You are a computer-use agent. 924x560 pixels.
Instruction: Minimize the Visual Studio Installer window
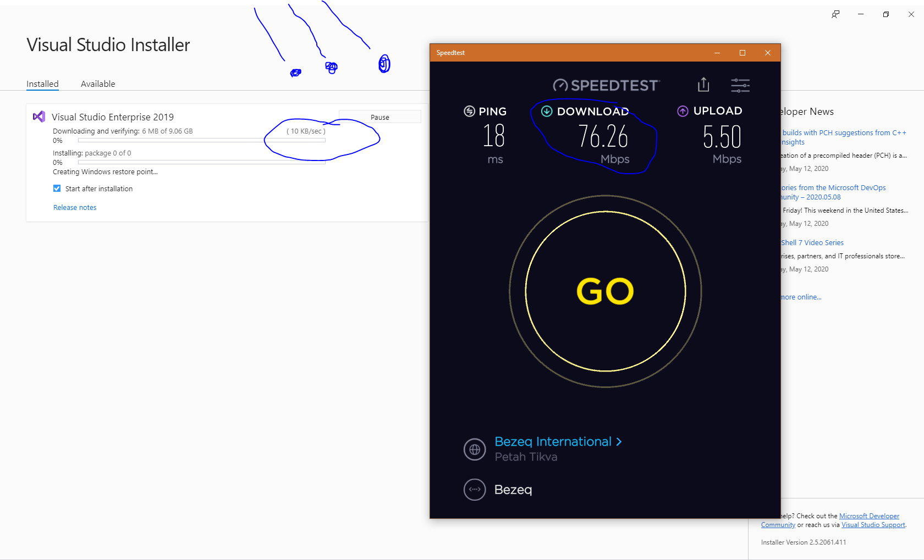click(x=861, y=14)
